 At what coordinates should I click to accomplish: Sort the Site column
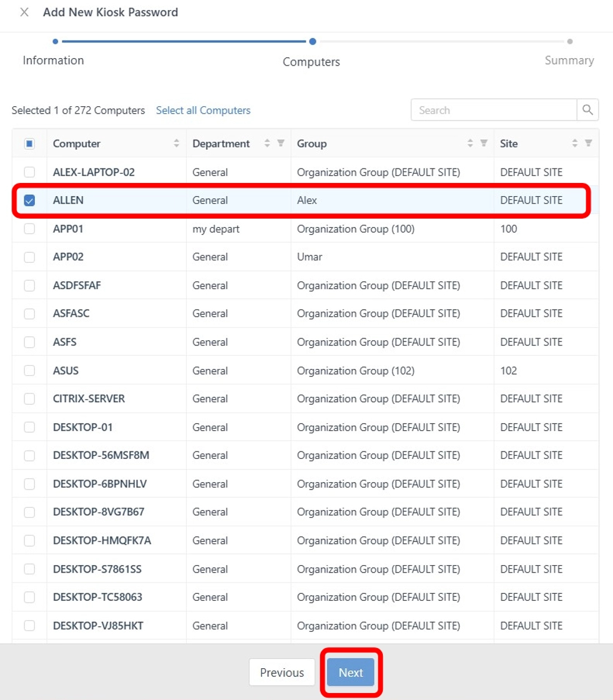coord(575,143)
